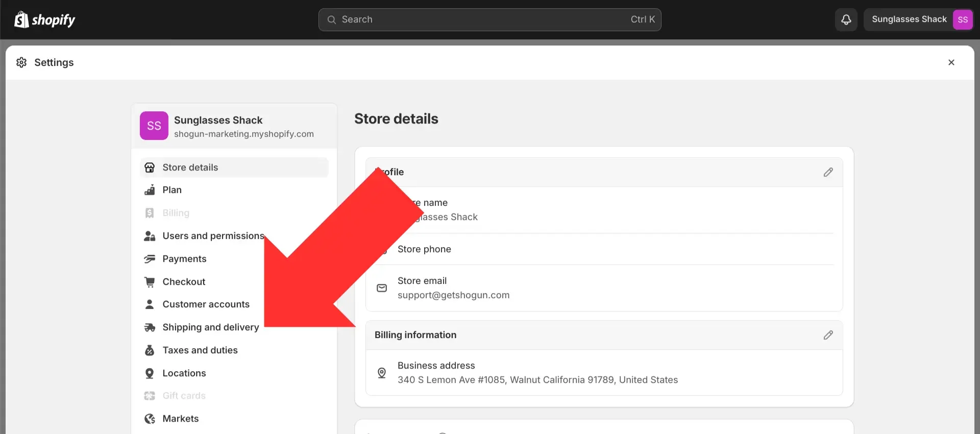Viewport: 980px width, 434px height.
Task: Click the Taxes and duties money bag icon
Action: pyautogui.click(x=150, y=350)
